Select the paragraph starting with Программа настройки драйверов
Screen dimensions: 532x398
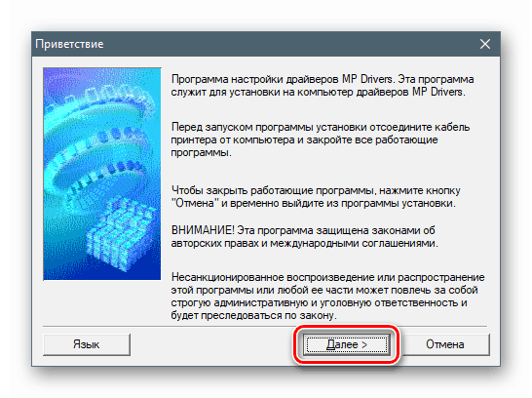[323, 86]
